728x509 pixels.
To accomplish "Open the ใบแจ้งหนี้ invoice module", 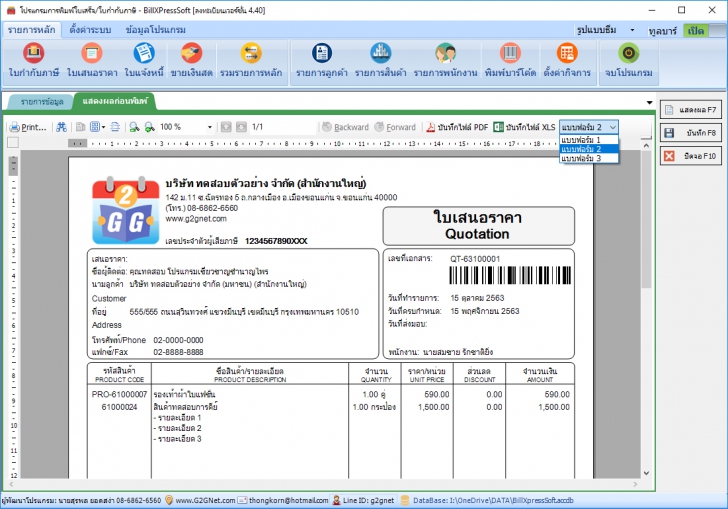I will click(144, 60).
